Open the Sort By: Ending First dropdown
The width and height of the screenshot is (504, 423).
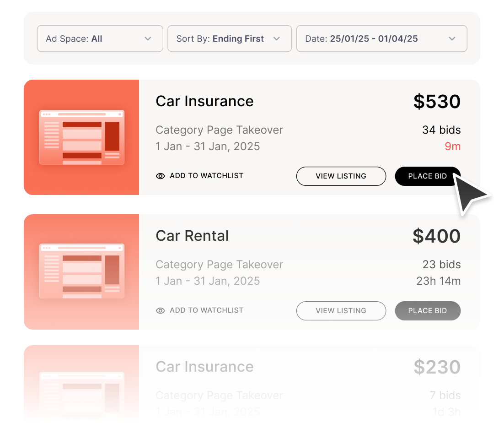(x=229, y=39)
